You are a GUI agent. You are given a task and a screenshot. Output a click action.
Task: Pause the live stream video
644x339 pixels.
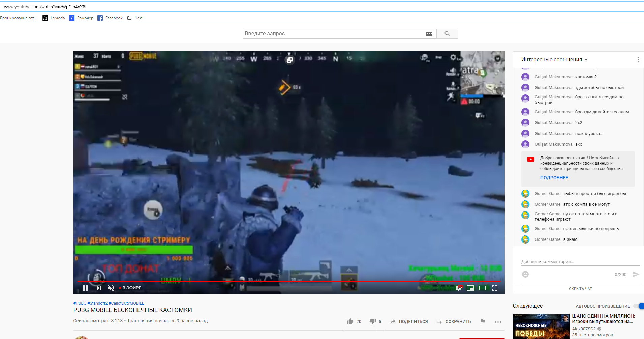tap(85, 288)
